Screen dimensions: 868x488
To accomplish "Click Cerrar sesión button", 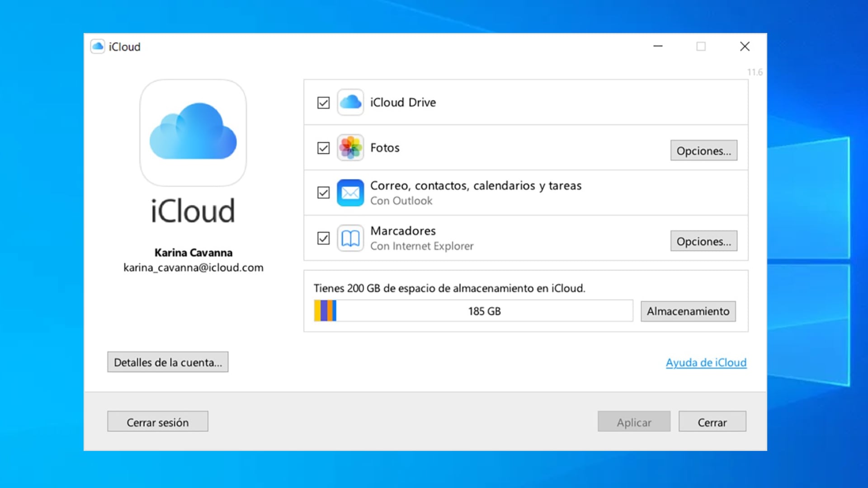I will click(158, 422).
